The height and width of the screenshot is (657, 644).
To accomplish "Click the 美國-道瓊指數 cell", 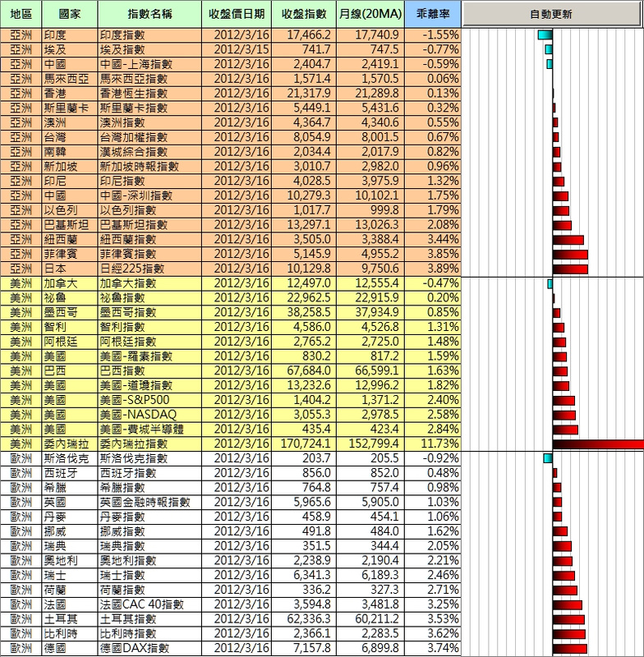I will pyautogui.click(x=149, y=385).
